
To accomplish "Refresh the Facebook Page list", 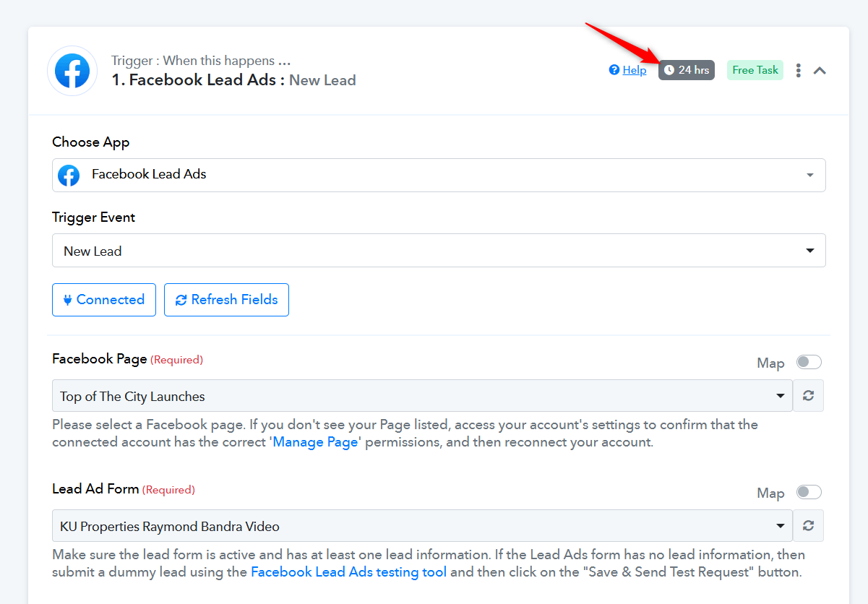I will 809,396.
